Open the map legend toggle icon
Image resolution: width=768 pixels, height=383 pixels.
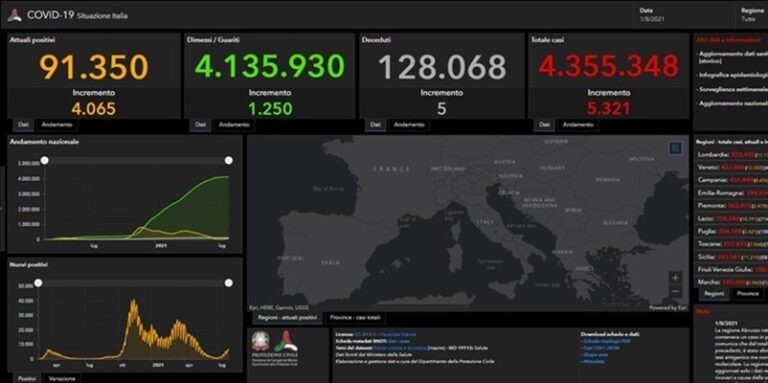[675, 148]
